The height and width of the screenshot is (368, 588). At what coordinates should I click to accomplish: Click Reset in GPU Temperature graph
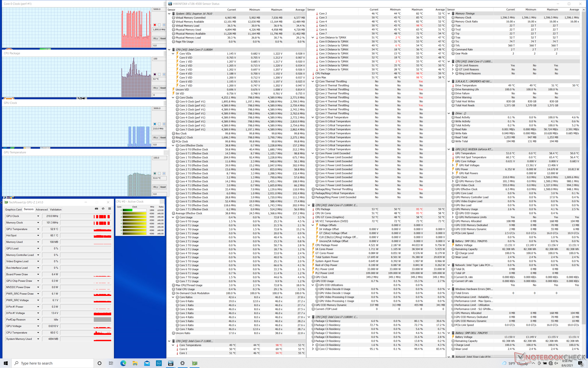(x=163, y=187)
